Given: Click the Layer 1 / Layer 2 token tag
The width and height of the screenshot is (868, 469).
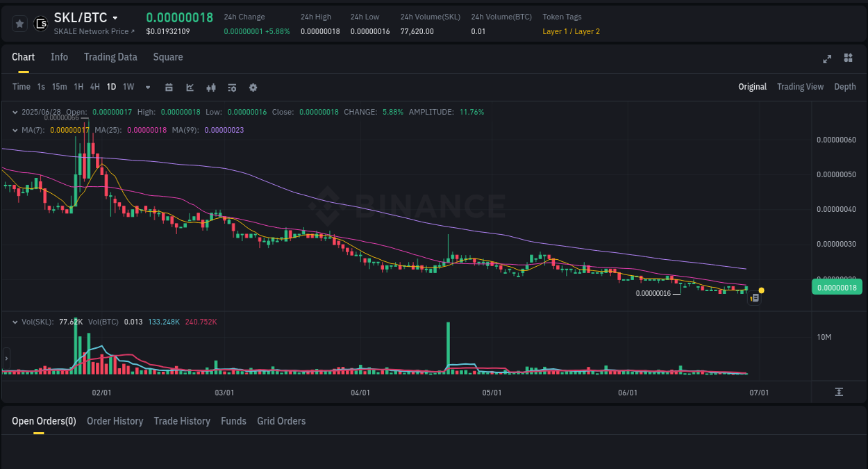Looking at the screenshot, I should (x=571, y=31).
